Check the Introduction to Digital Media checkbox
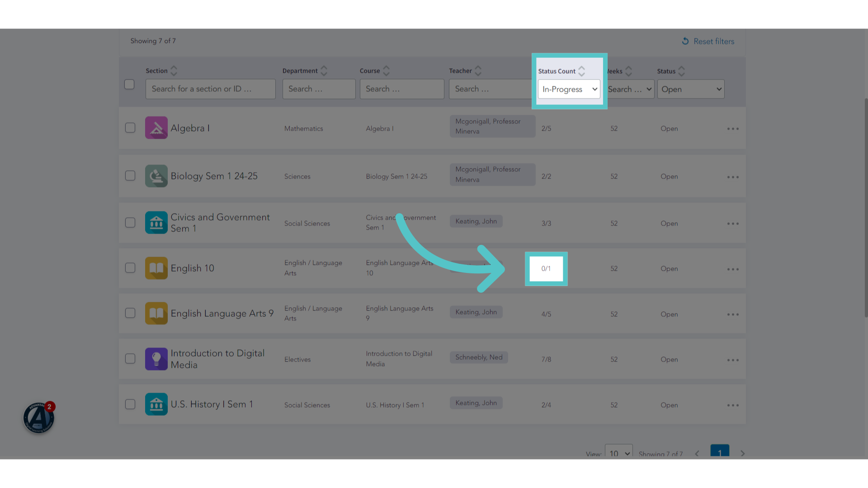 pyautogui.click(x=130, y=359)
